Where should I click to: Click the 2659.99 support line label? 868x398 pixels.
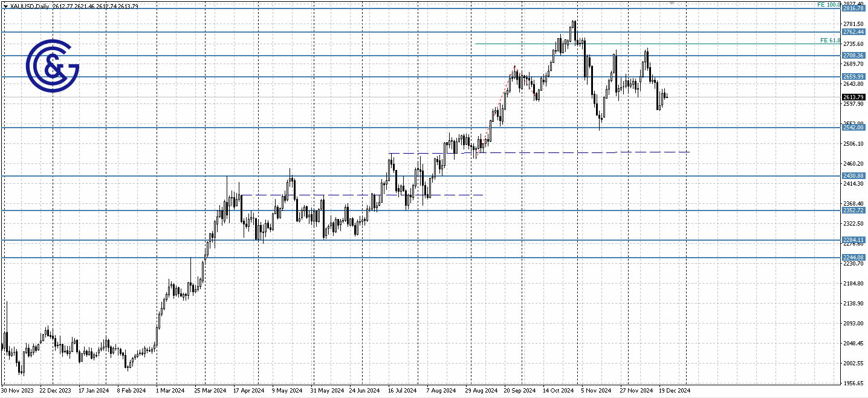tap(852, 76)
